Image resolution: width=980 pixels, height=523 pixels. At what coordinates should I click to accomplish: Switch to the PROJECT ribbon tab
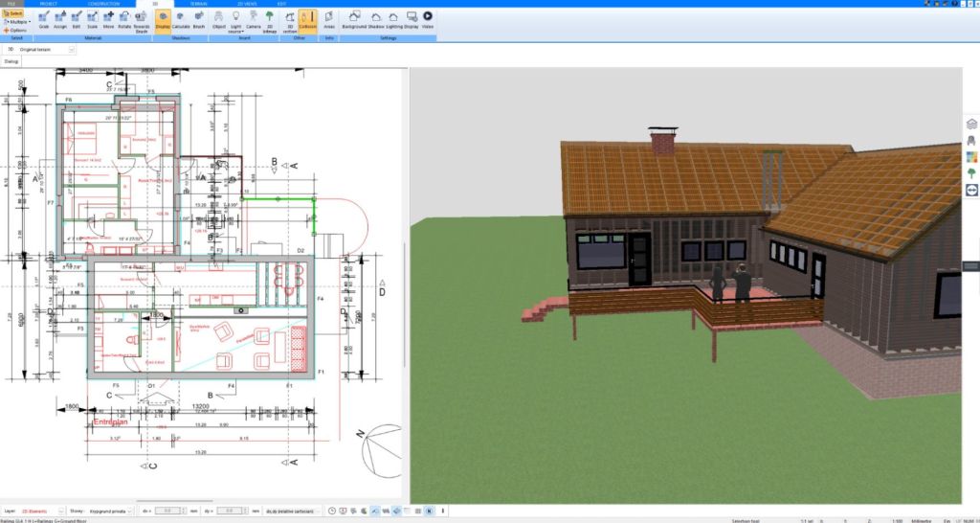49,4
